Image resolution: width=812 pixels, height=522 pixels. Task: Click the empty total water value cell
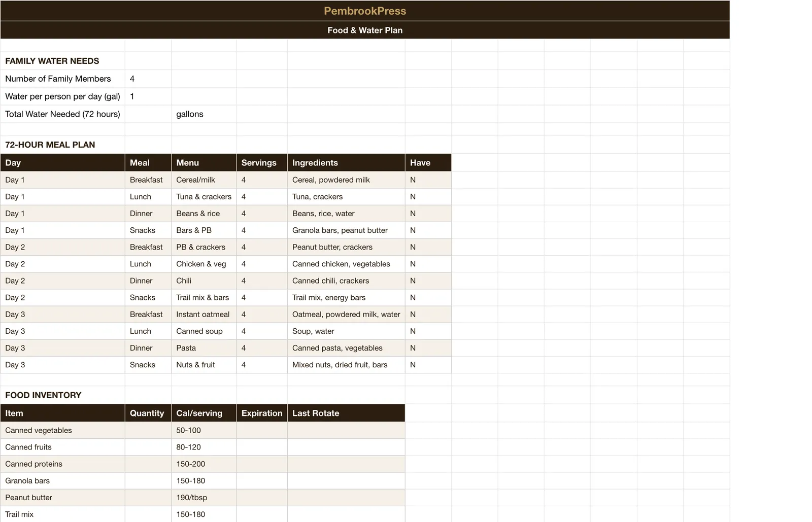pyautogui.click(x=148, y=114)
